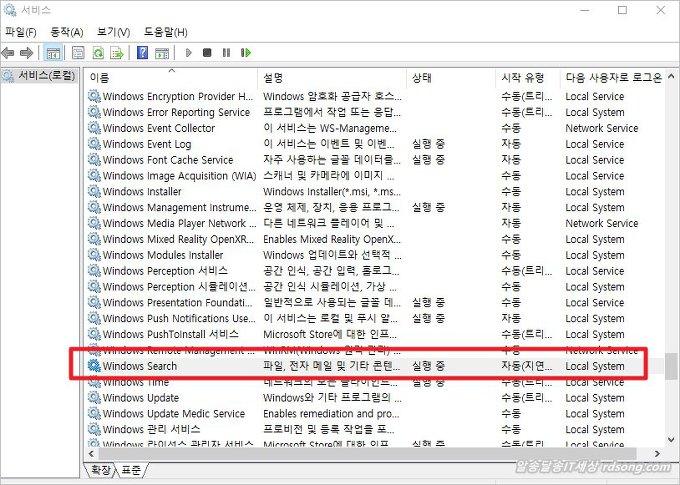Click gear icon of Windows Event Collector
Viewport: 680px width, 485px height.
(94, 128)
